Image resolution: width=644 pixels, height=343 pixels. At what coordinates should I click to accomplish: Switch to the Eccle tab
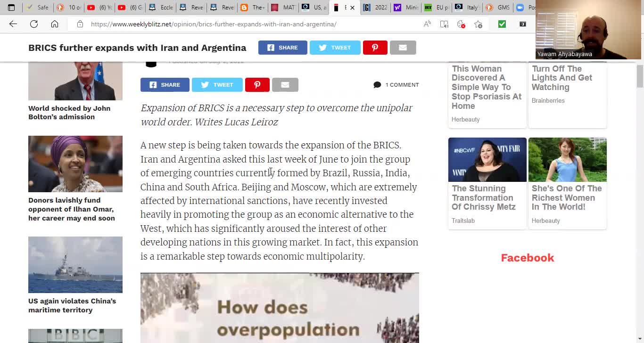[x=161, y=8]
